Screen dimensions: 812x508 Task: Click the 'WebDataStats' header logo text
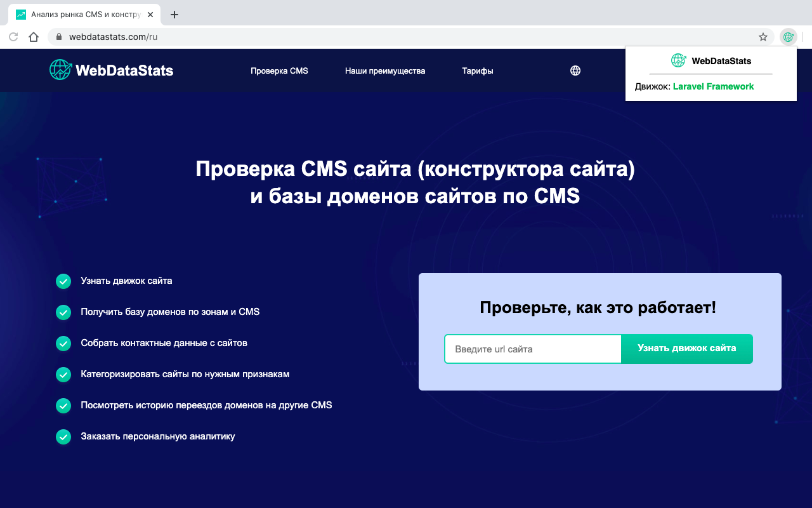click(124, 70)
